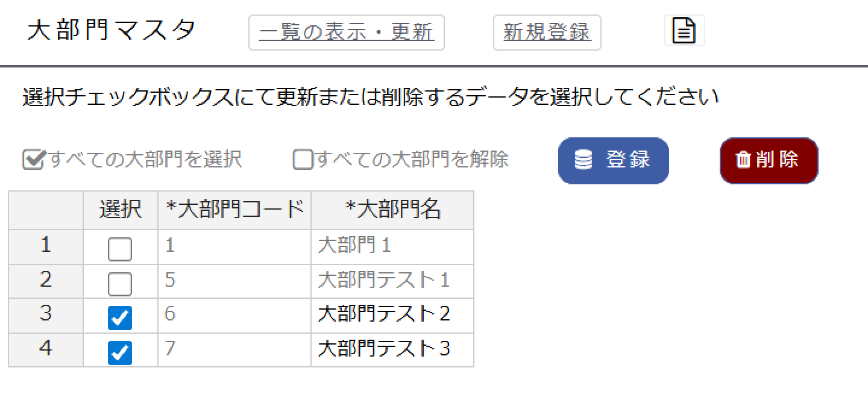
Task: Check the 選択 checkbox for 大部門テスト１
Action: tap(119, 281)
